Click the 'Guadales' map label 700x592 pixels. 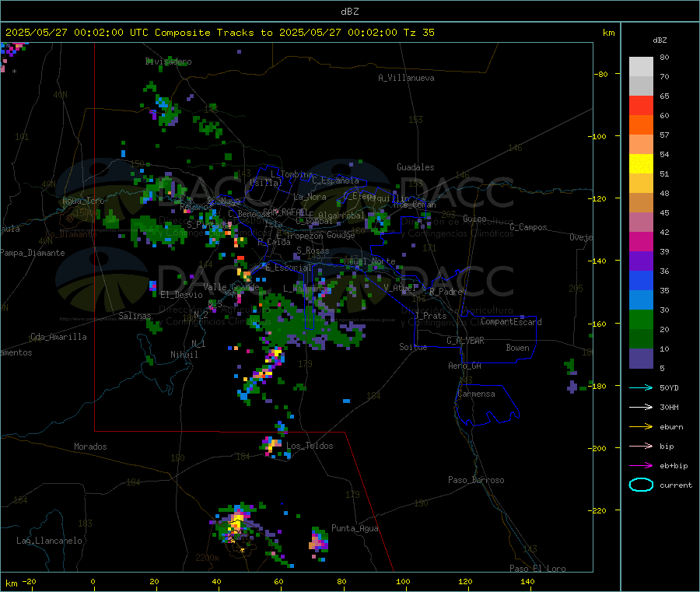click(x=415, y=167)
